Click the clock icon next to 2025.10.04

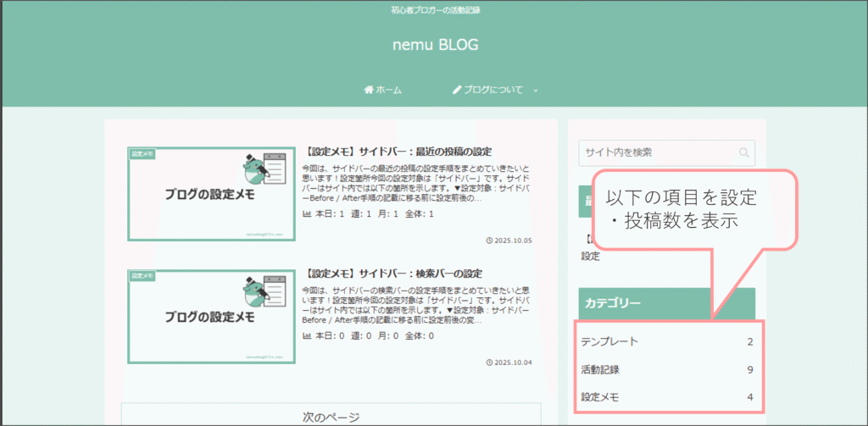coord(490,362)
